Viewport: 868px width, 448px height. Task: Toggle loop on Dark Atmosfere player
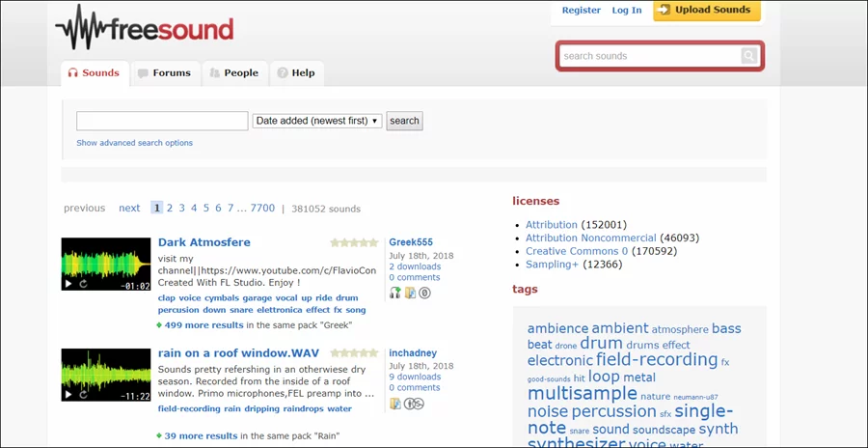[x=83, y=285]
